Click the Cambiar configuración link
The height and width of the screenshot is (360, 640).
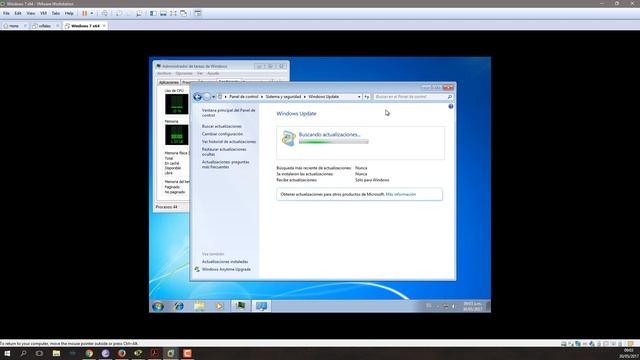(x=222, y=134)
